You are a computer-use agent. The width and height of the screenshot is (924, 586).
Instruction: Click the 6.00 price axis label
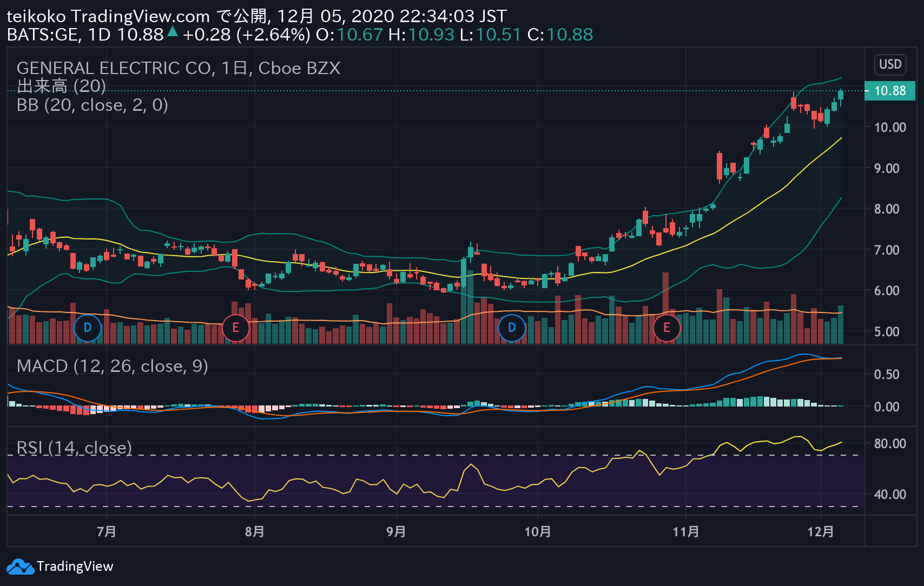pos(887,291)
